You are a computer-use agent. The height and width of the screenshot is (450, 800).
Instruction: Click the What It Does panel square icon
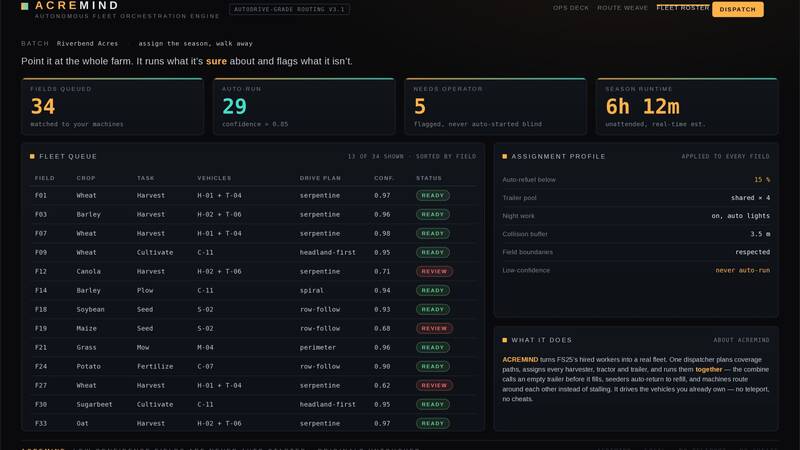click(x=505, y=340)
